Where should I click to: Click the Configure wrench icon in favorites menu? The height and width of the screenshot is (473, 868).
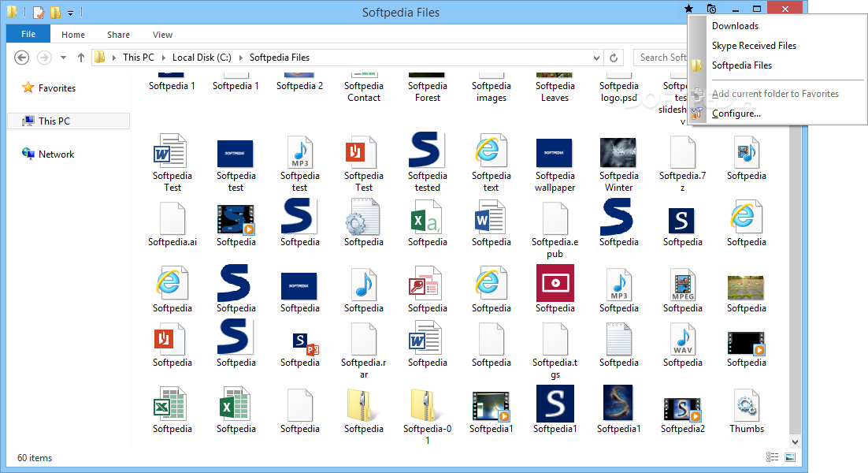click(697, 114)
